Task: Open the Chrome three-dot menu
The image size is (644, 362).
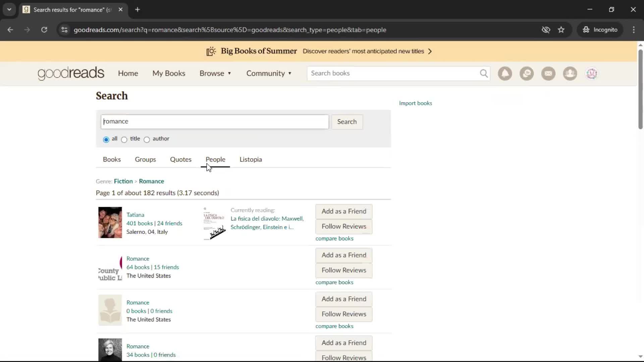Action: coord(634,30)
